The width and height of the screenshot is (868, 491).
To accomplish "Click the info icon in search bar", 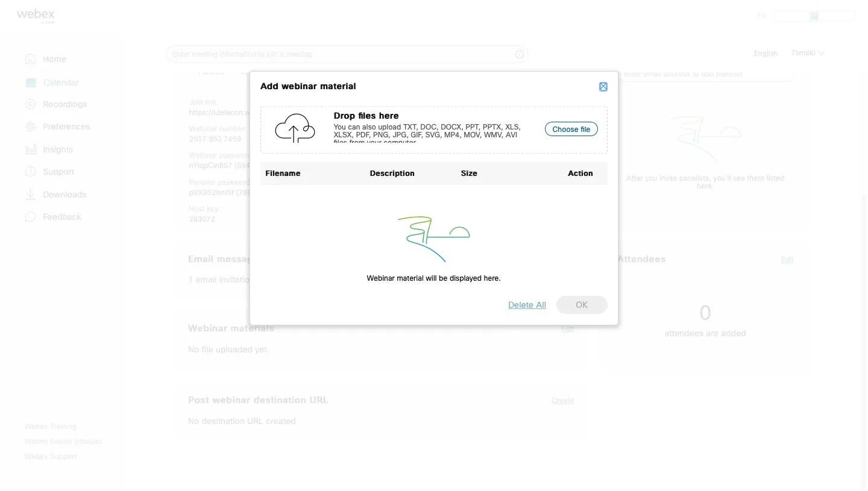I will 519,54.
